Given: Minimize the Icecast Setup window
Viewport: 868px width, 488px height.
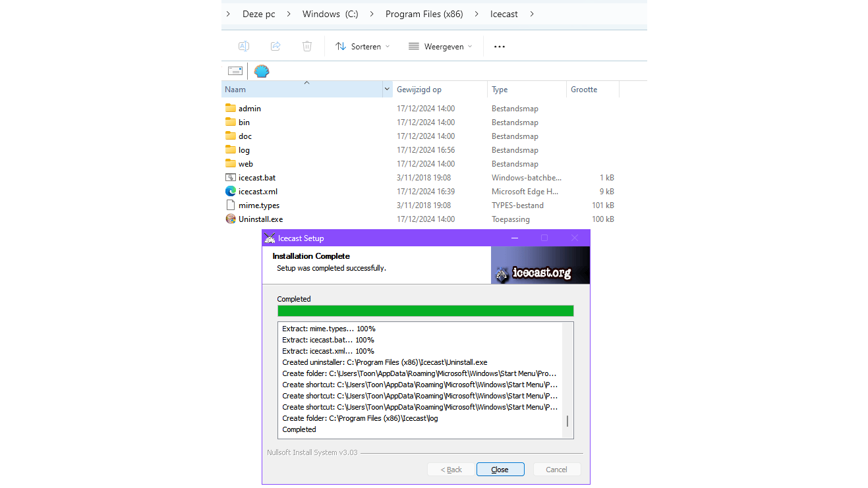Looking at the screenshot, I should point(514,238).
